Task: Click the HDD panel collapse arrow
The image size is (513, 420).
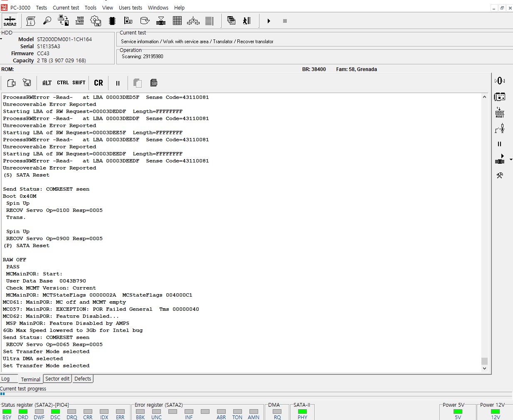Action: 1,39
